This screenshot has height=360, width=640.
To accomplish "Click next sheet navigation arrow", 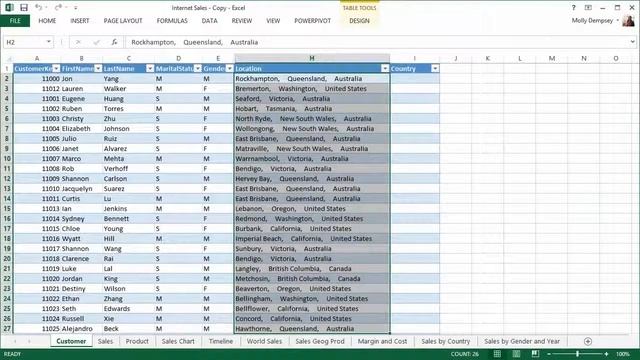I will 29,341.
